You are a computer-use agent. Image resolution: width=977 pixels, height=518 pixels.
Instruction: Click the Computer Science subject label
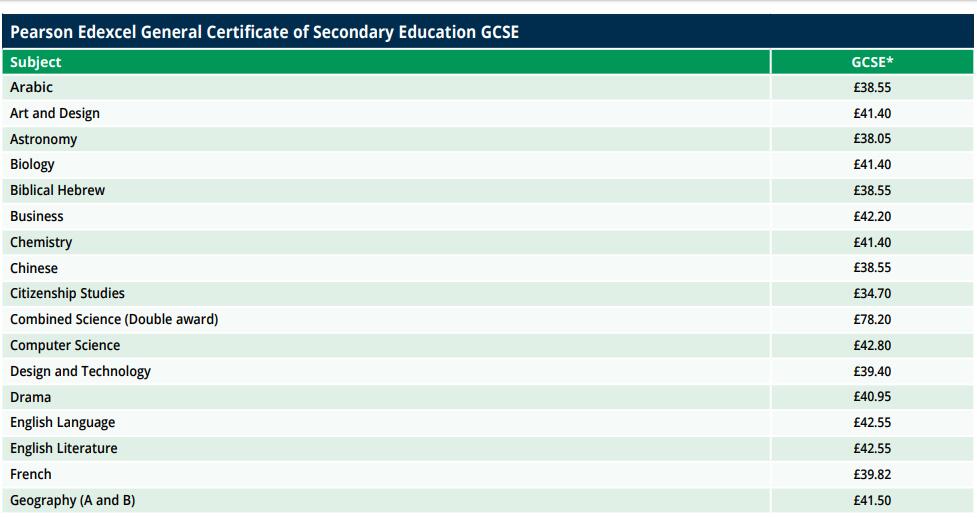pyautogui.click(x=65, y=345)
